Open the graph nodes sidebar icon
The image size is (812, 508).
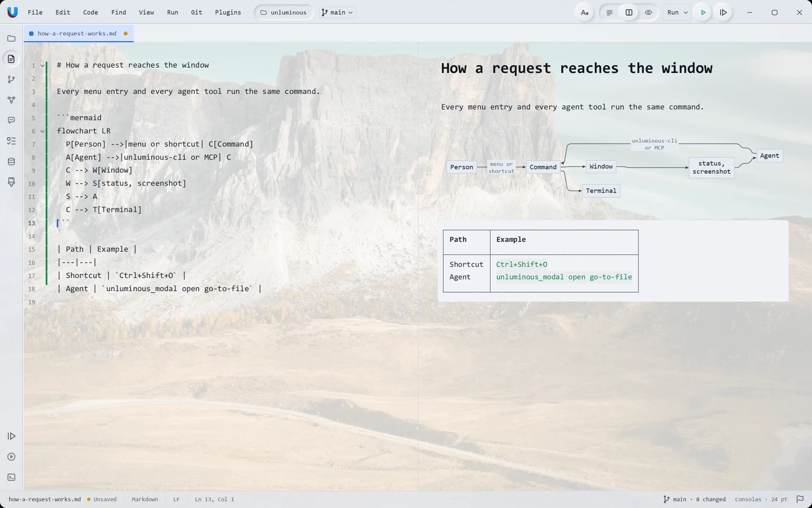[x=11, y=100]
